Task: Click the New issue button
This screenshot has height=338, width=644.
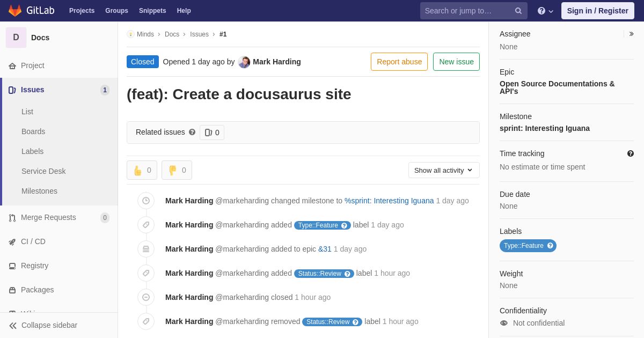Action: coord(456,62)
